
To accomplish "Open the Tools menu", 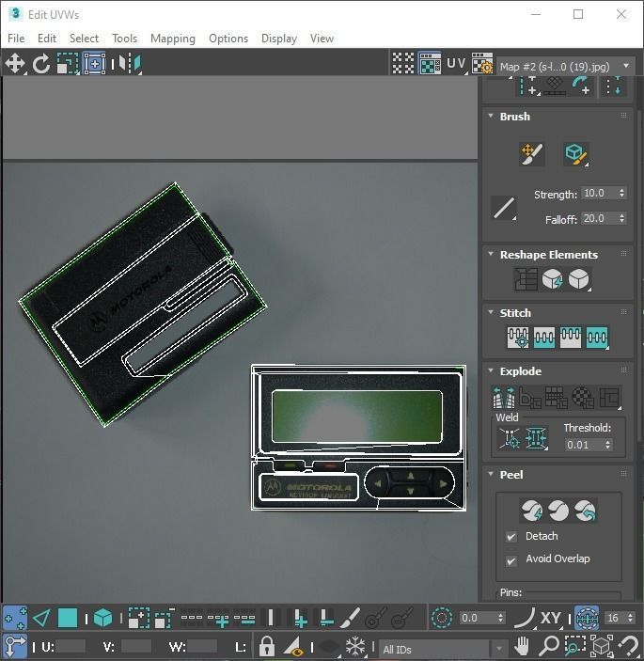I will pos(124,39).
